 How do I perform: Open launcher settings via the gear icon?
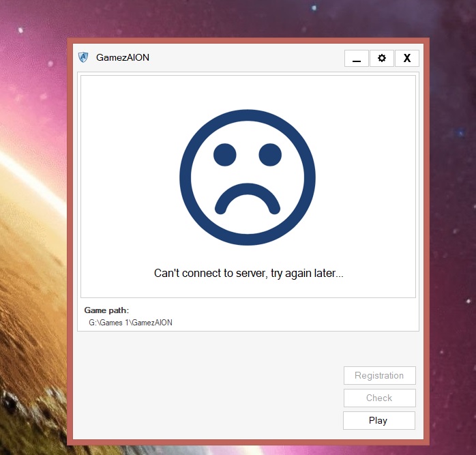tap(382, 58)
